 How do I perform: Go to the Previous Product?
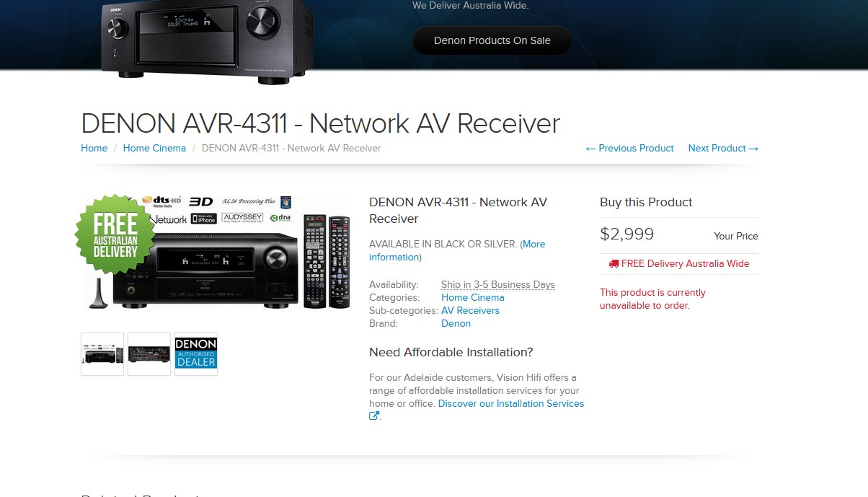(630, 148)
